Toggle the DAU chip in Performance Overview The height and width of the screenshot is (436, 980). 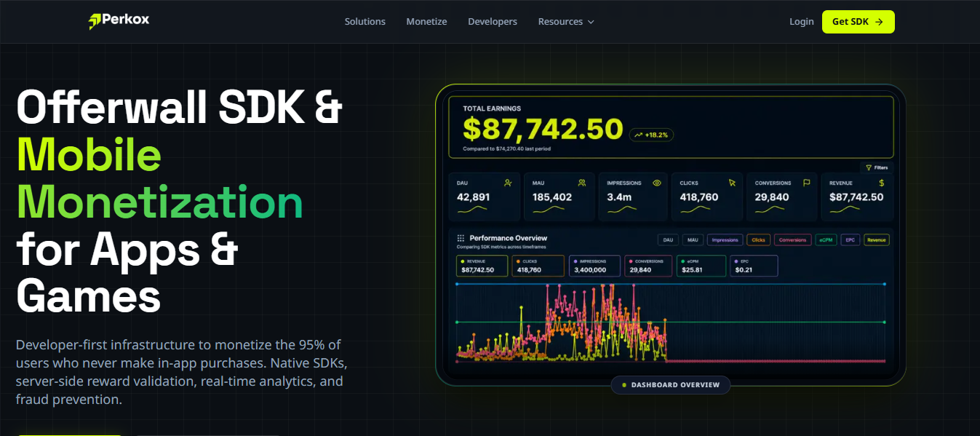[x=668, y=239]
